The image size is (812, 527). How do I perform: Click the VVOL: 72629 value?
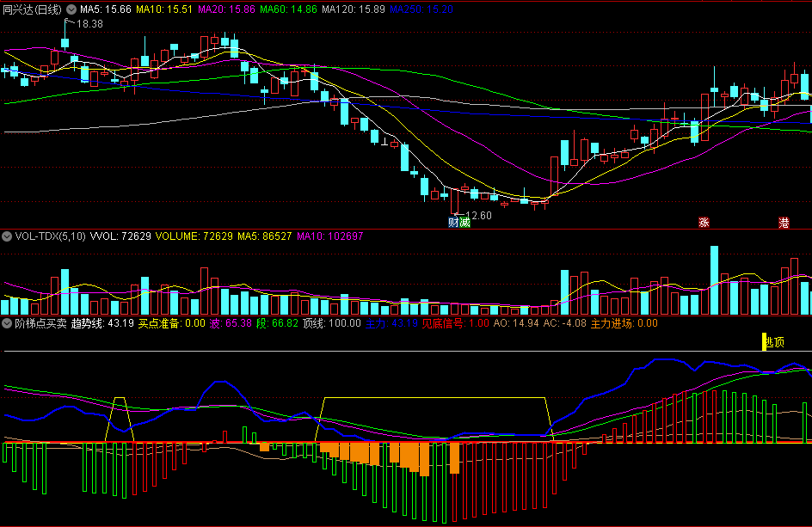(x=120, y=236)
